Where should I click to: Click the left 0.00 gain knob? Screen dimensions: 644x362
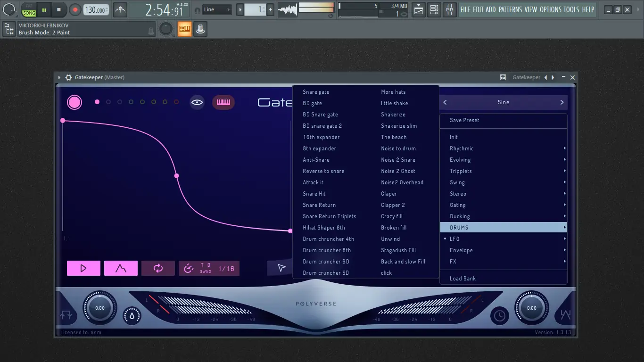coord(100,308)
